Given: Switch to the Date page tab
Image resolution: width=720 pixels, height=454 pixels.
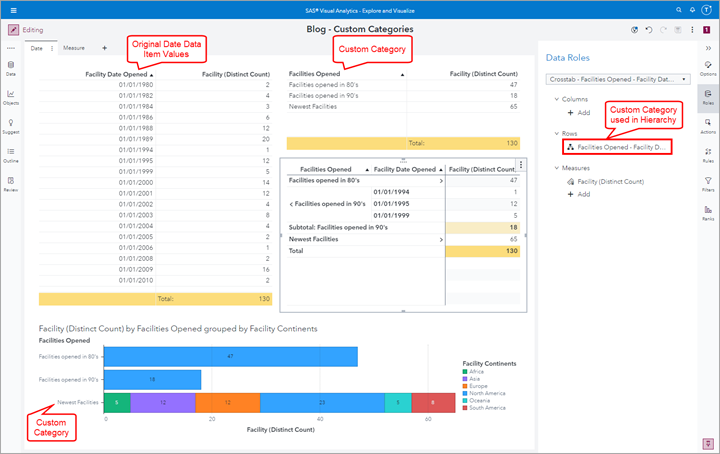Looking at the screenshot, I should pyautogui.click(x=37, y=48).
